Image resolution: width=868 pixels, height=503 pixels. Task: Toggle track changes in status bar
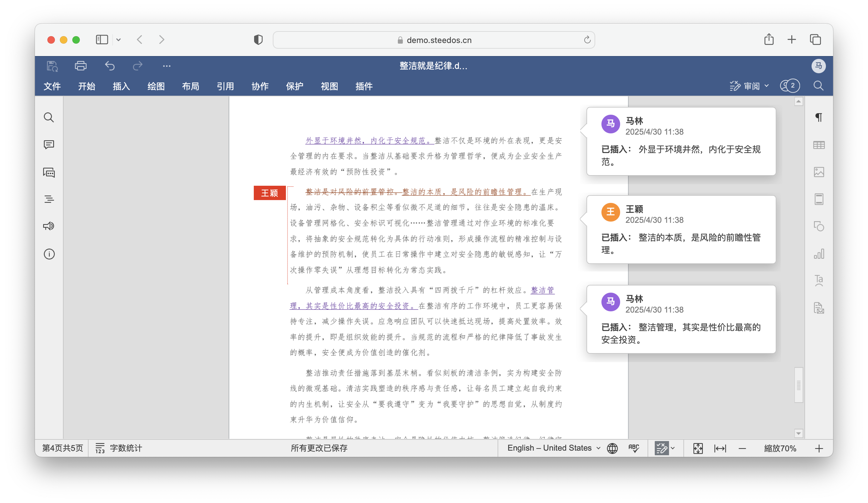click(661, 448)
